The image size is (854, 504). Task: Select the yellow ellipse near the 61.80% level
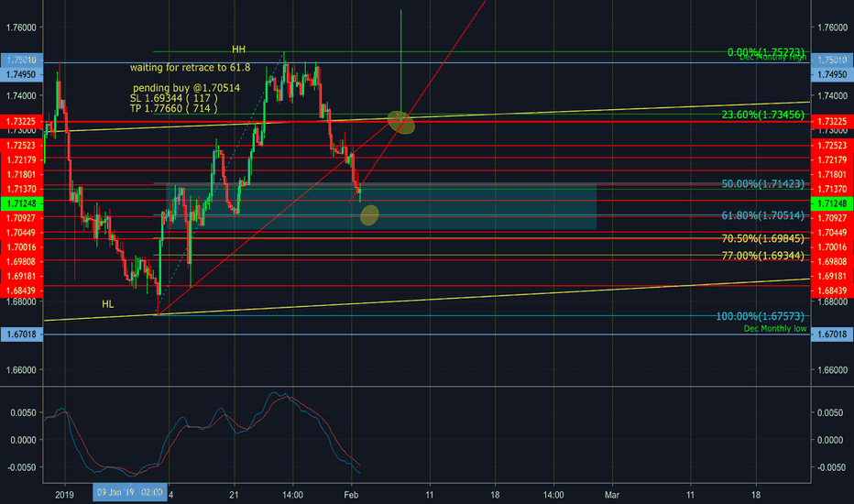[x=369, y=215]
